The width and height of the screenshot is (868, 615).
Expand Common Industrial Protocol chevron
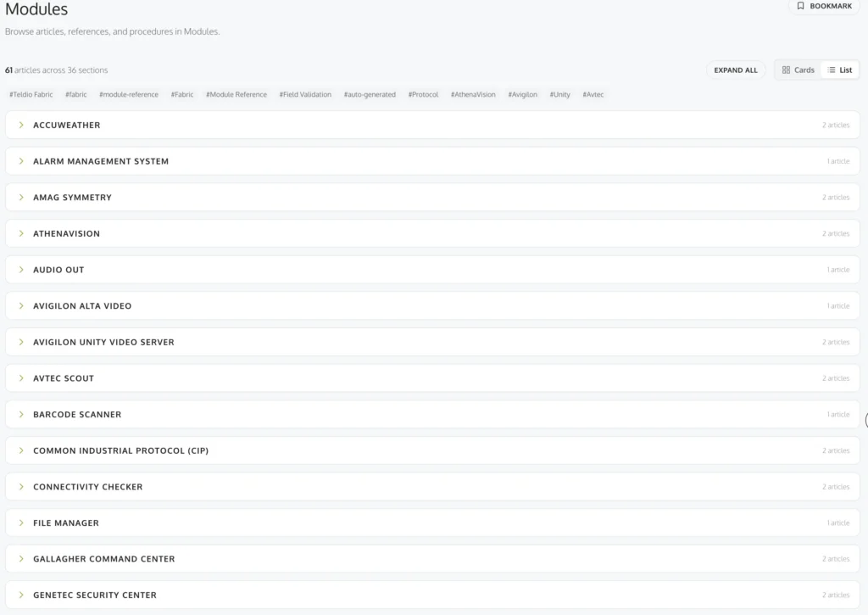click(x=21, y=450)
